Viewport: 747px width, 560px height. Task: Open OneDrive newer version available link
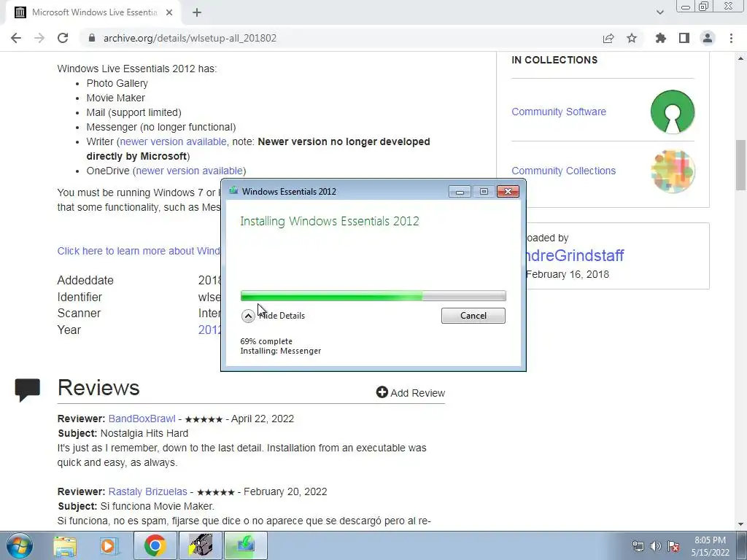pyautogui.click(x=189, y=171)
